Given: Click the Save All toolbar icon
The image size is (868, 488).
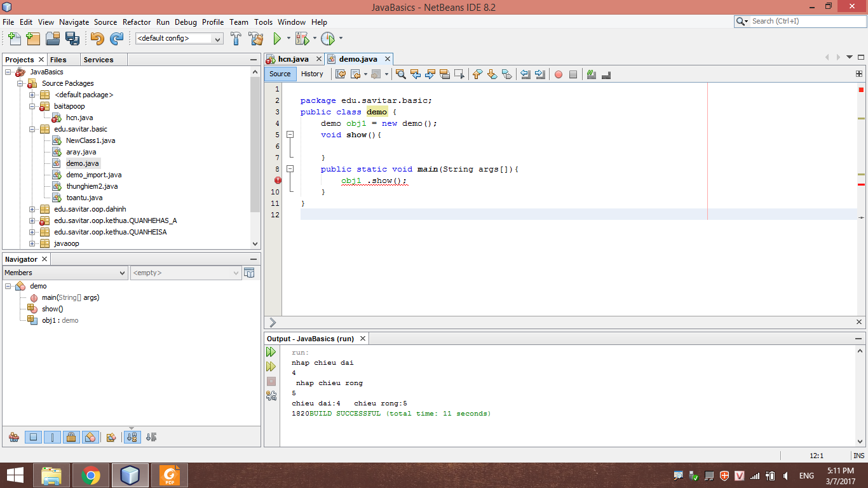Looking at the screenshot, I should point(72,39).
